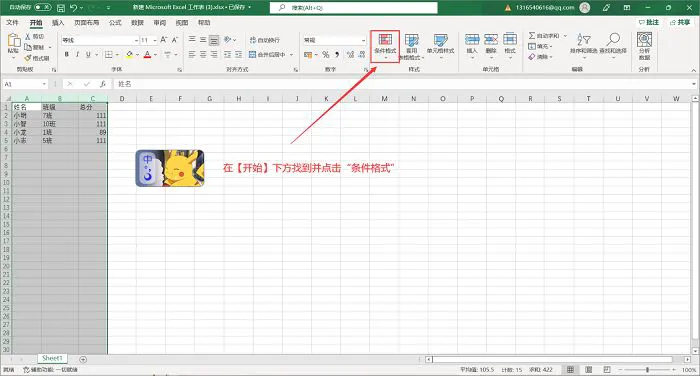
Task: Click the Share (共享) button
Action: point(680,22)
